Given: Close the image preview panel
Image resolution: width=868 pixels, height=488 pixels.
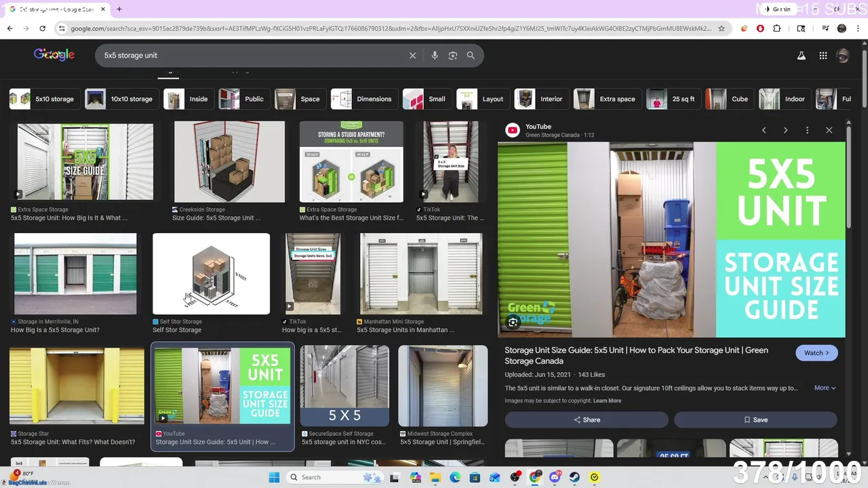Looking at the screenshot, I should tap(829, 130).
